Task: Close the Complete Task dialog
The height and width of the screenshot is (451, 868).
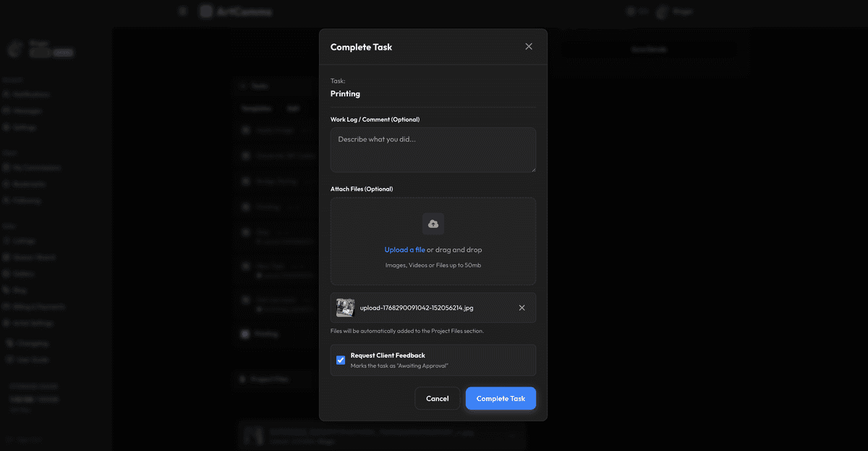Action: pos(529,46)
